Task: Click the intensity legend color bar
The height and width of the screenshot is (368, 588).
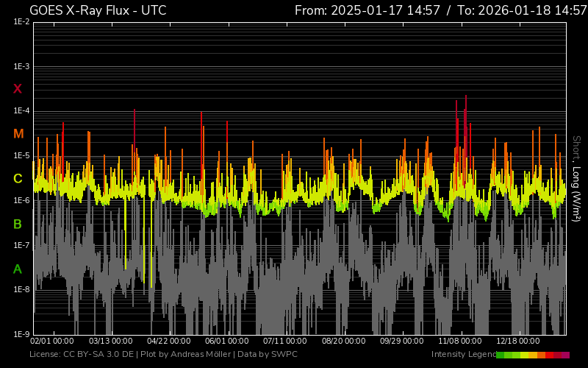Action: click(532, 355)
